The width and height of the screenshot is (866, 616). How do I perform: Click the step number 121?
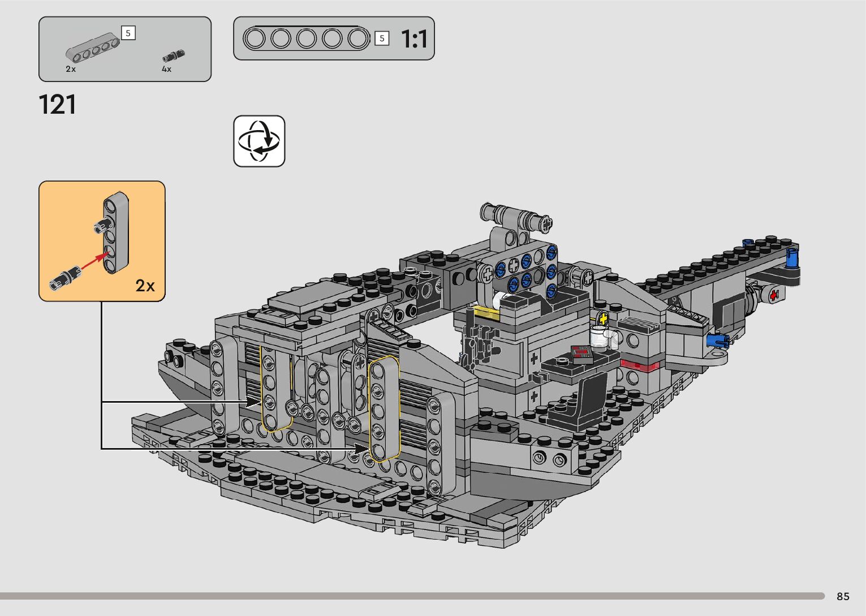57,105
